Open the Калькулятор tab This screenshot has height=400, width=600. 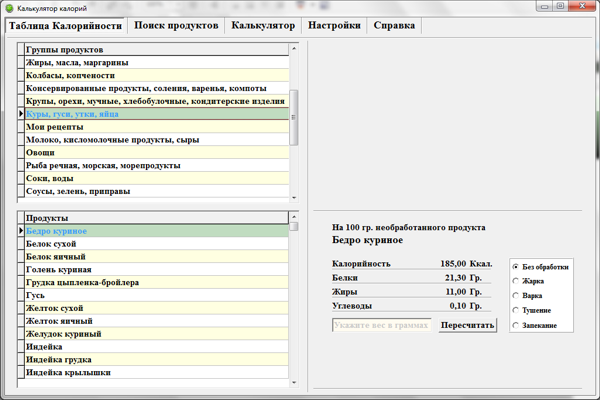point(263,25)
